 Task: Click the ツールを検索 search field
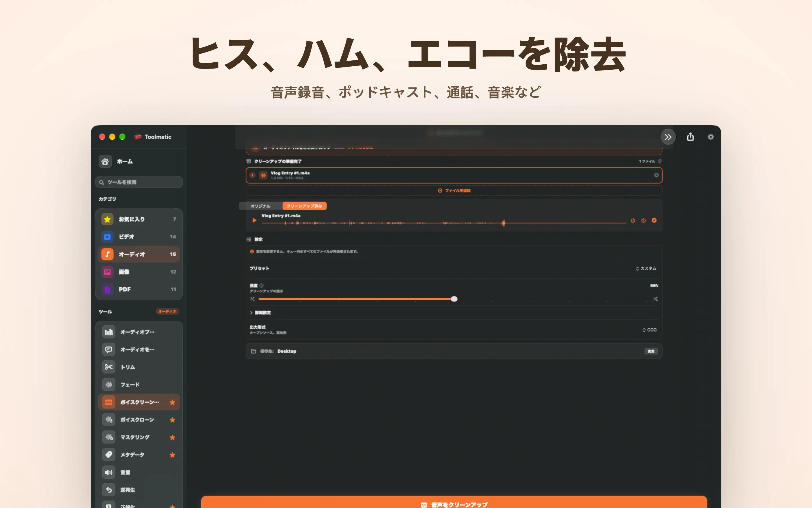pyautogui.click(x=139, y=182)
